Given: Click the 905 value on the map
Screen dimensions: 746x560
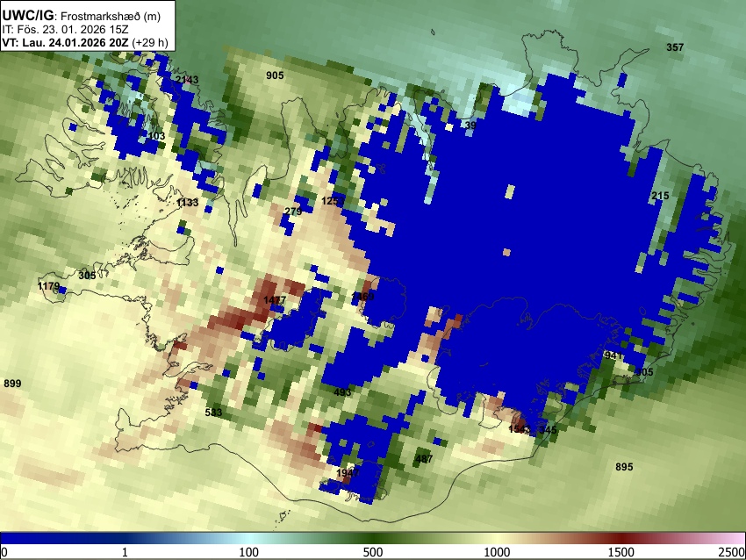Looking at the screenshot, I should (x=275, y=75).
